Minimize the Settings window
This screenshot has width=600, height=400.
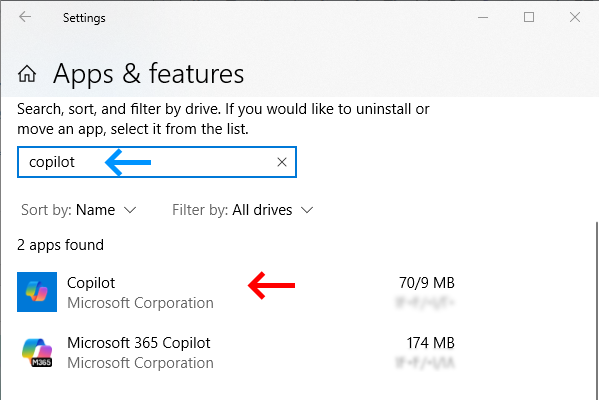pos(483,17)
